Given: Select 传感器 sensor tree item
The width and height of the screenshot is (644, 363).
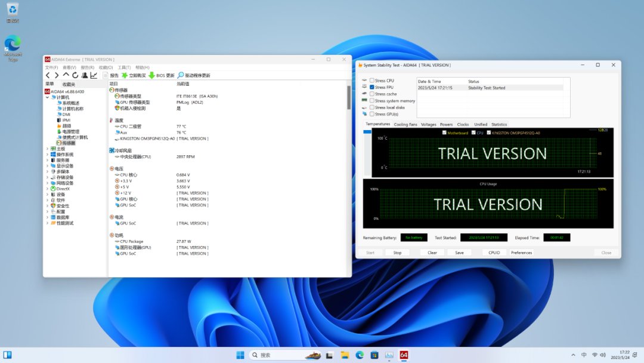Looking at the screenshot, I should coord(68,143).
